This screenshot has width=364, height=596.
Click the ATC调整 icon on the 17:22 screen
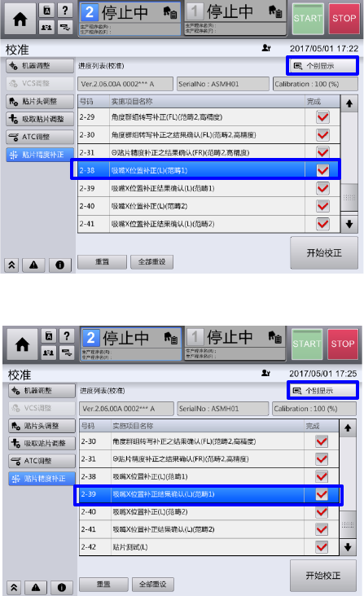pos(13,137)
